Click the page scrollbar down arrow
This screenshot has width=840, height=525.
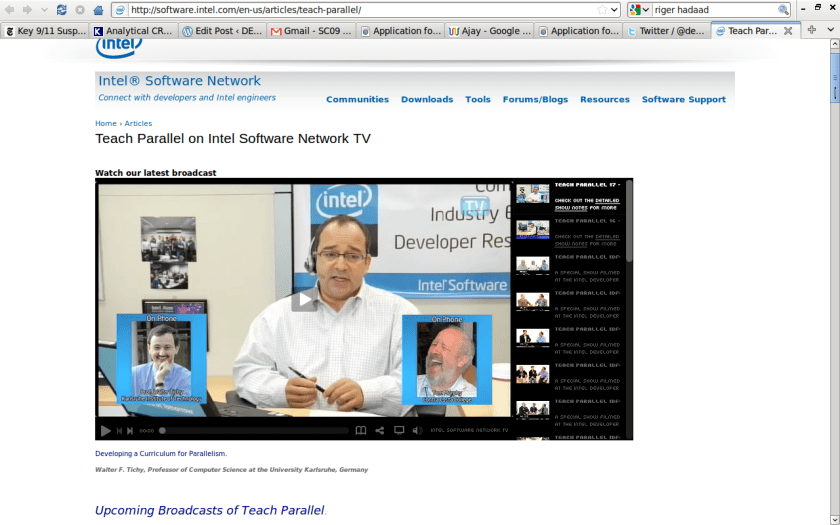point(835,520)
